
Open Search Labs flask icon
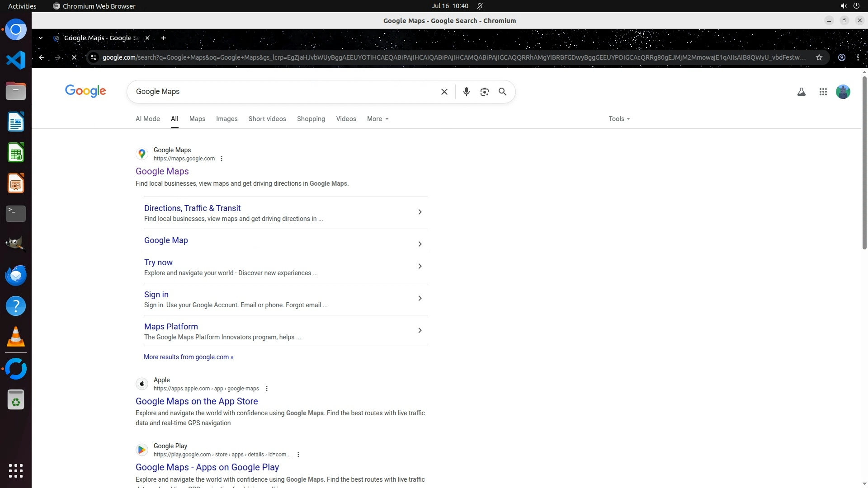point(801,92)
